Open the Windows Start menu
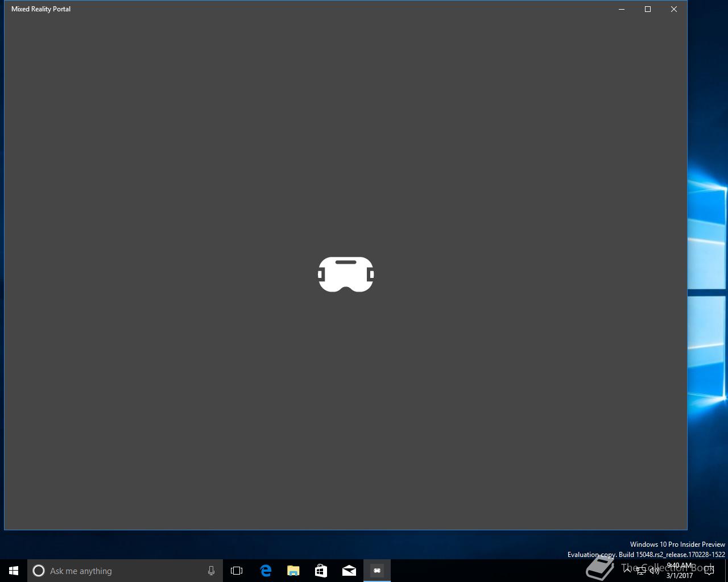The image size is (728, 582). tap(14, 571)
